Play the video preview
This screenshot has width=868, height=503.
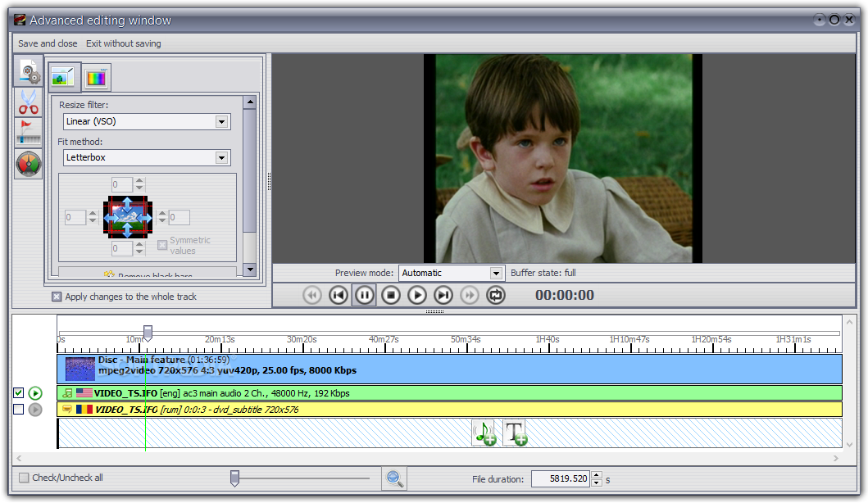point(417,295)
